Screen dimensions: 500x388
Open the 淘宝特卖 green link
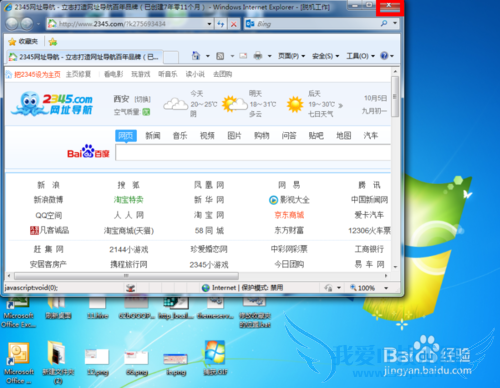point(128,200)
